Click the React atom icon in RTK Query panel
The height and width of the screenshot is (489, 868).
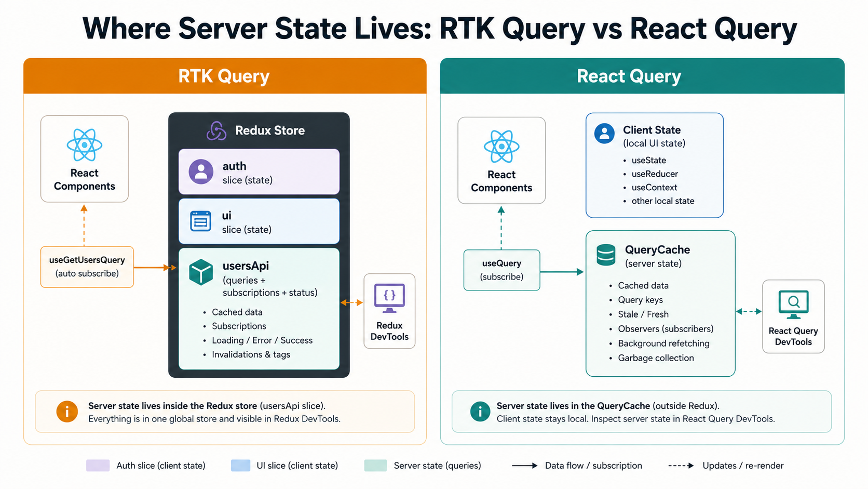coord(85,145)
